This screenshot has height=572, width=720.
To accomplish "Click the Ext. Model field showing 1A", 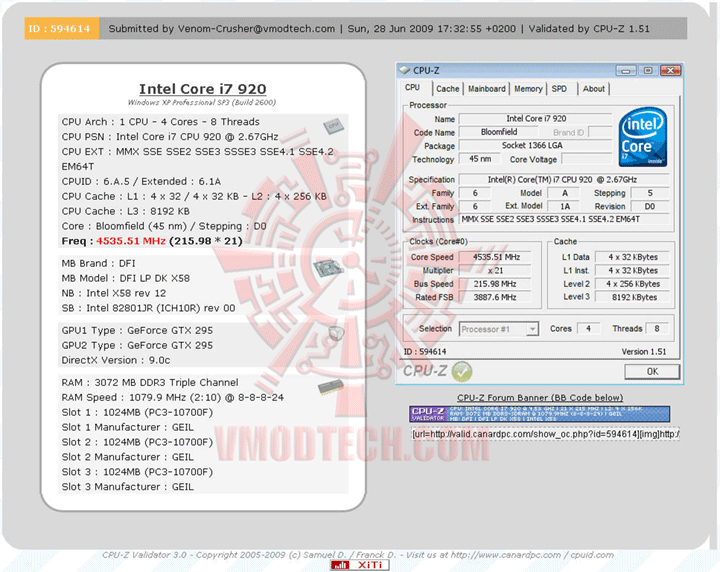I will pyautogui.click(x=565, y=206).
